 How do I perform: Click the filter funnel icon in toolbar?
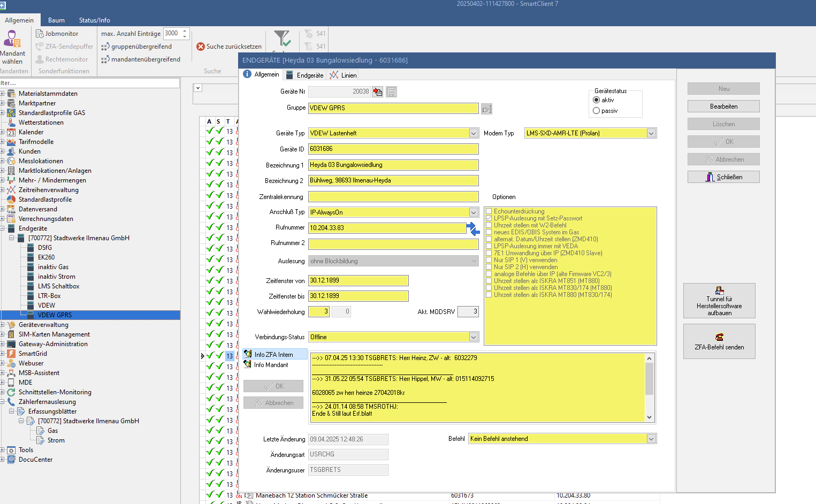[282, 39]
